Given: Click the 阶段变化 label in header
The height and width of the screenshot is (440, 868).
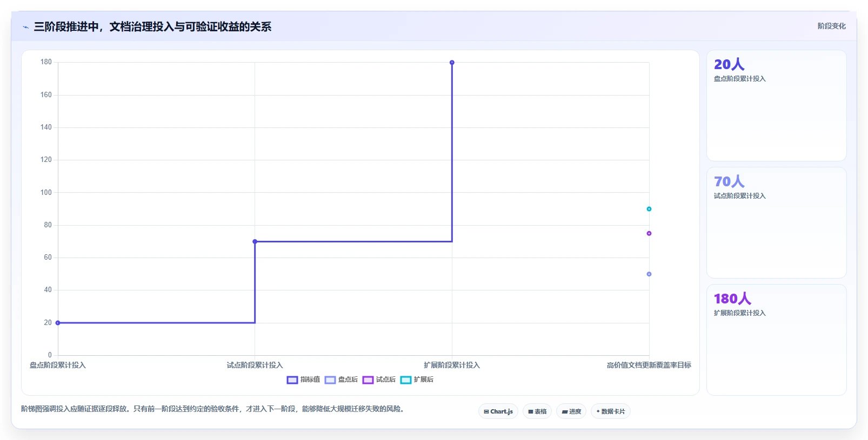Looking at the screenshot, I should (x=831, y=26).
